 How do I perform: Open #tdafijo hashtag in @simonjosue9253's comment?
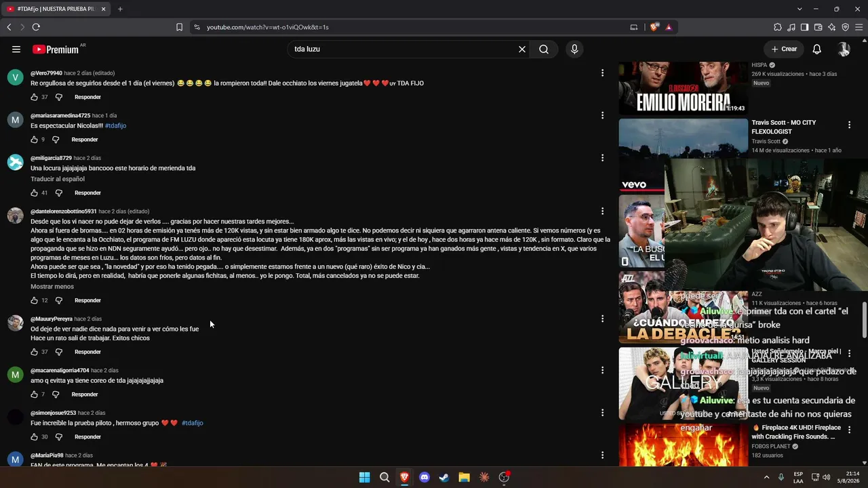[193, 423]
